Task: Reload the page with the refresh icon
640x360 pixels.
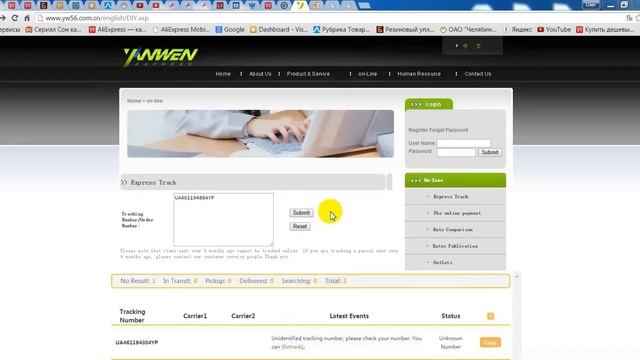Action: 15,18
